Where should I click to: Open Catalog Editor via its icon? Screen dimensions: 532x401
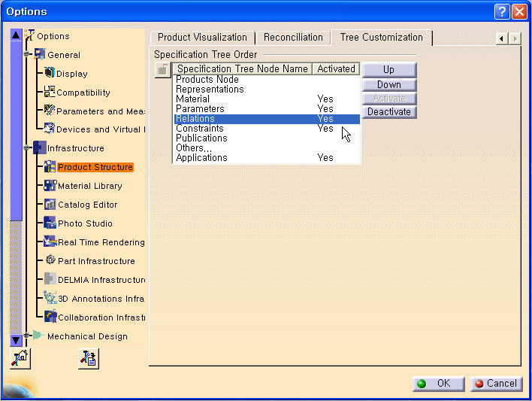[x=50, y=205]
